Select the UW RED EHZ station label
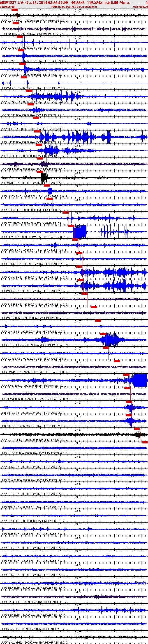Screen dimensions: 148x644 pyautogui.click(x=34, y=615)
